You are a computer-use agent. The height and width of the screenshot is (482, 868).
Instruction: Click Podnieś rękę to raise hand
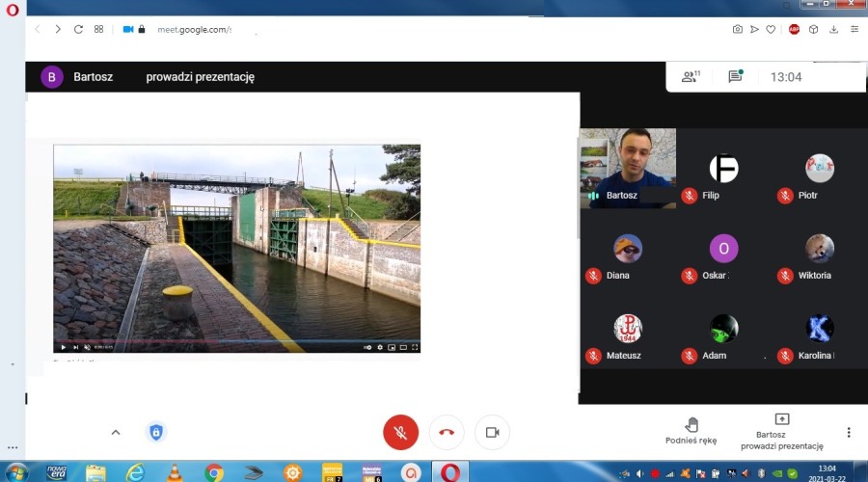[691, 430]
